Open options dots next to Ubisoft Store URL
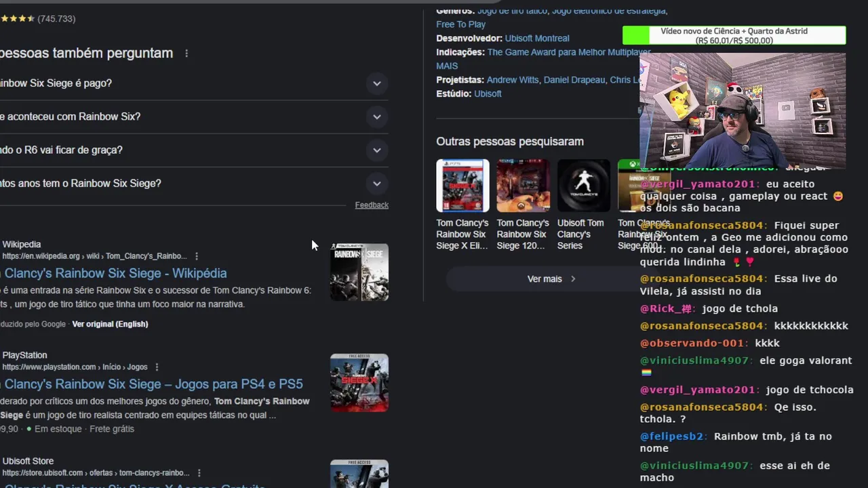Screen dimensions: 868x488 pos(199,472)
